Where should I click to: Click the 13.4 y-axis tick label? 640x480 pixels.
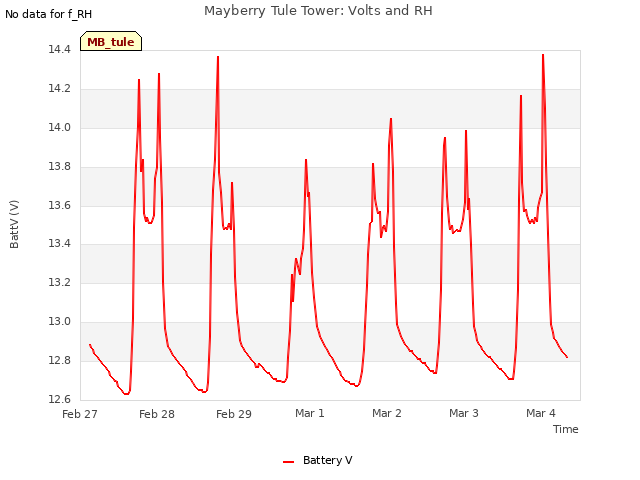(59, 244)
